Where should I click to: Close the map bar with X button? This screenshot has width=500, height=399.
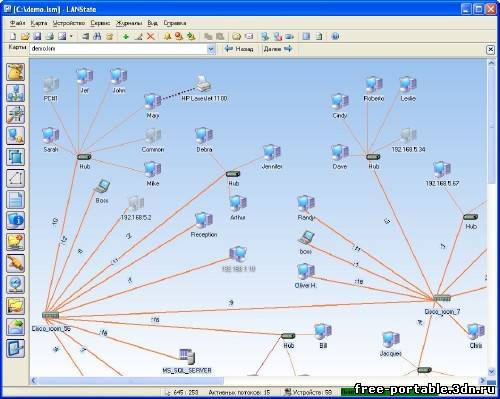[490, 50]
